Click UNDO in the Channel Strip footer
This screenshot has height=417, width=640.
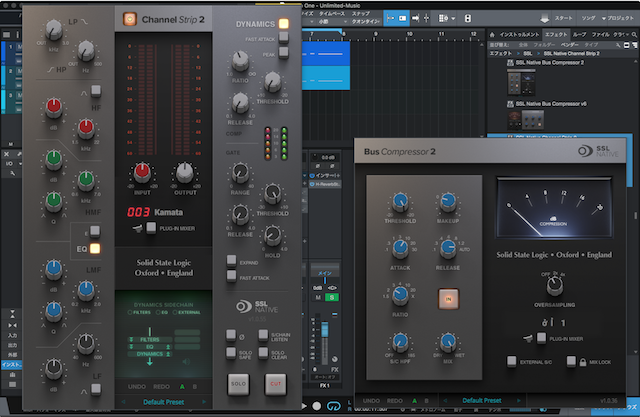137,386
